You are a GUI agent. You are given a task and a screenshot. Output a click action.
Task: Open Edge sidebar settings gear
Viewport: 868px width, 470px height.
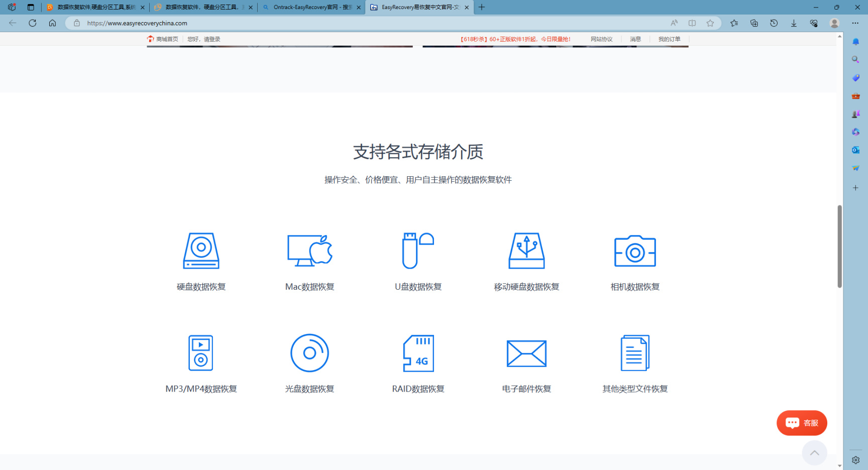point(855,460)
